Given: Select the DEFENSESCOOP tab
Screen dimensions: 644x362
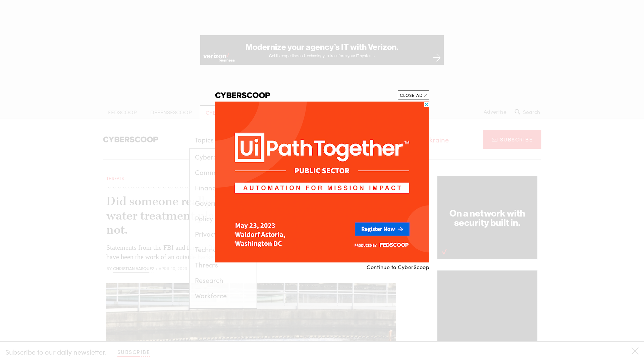Looking at the screenshot, I should click(x=171, y=112).
